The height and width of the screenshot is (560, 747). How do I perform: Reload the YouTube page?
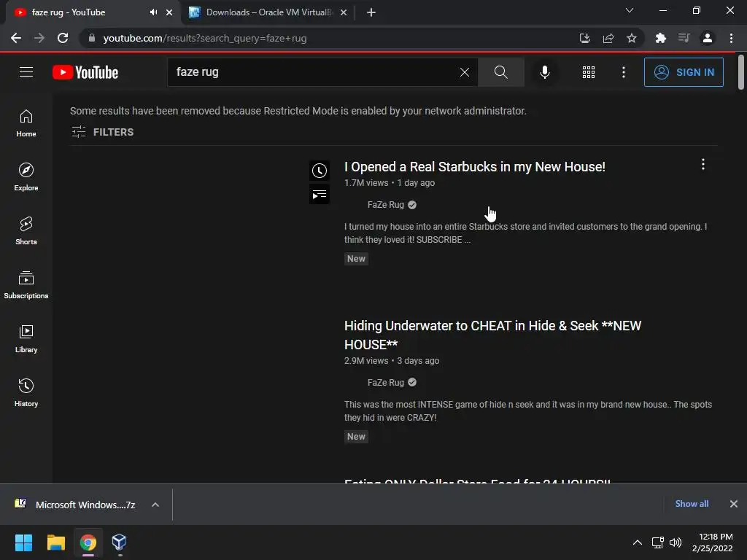pyautogui.click(x=63, y=38)
